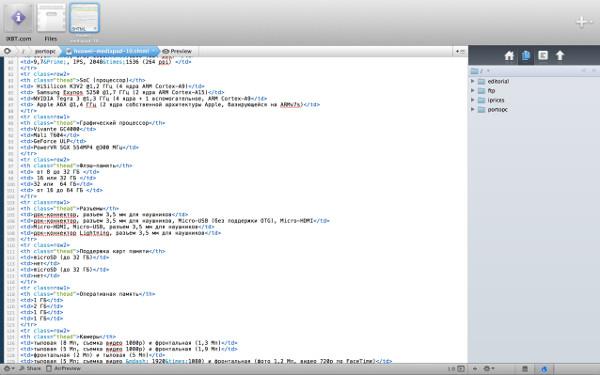Click the 'Разъемы' header line
This screenshot has width=600, height=375.
pos(69,209)
